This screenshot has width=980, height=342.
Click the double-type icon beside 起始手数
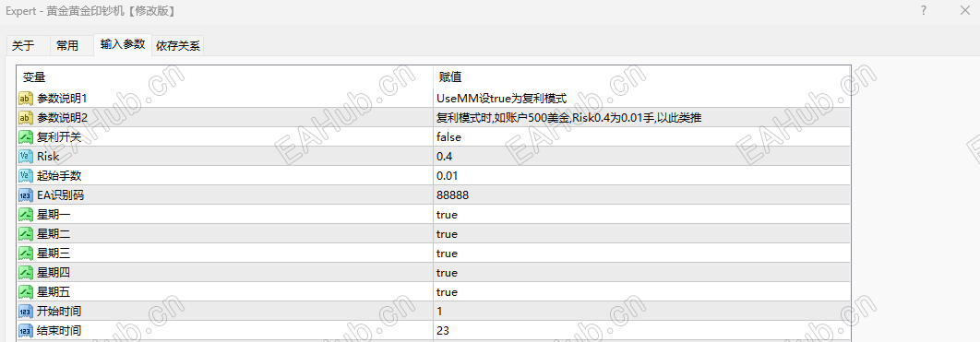click(x=26, y=175)
